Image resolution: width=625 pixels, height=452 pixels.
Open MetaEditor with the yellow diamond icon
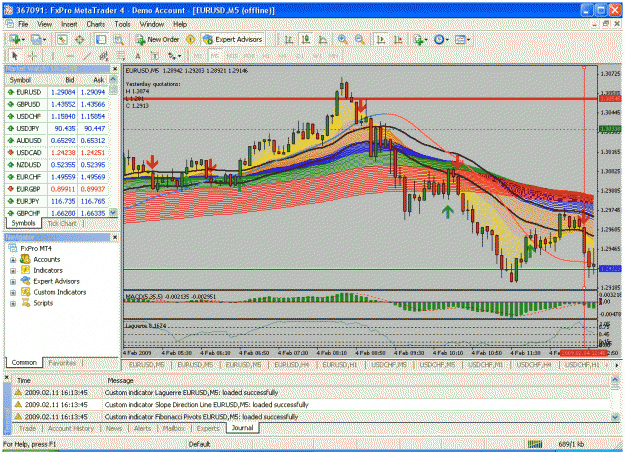pos(191,39)
